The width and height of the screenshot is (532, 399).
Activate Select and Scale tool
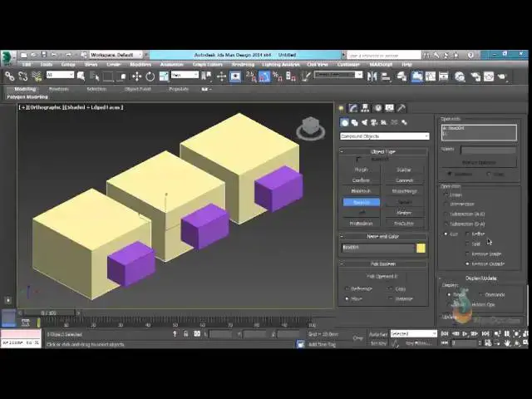[x=164, y=76]
